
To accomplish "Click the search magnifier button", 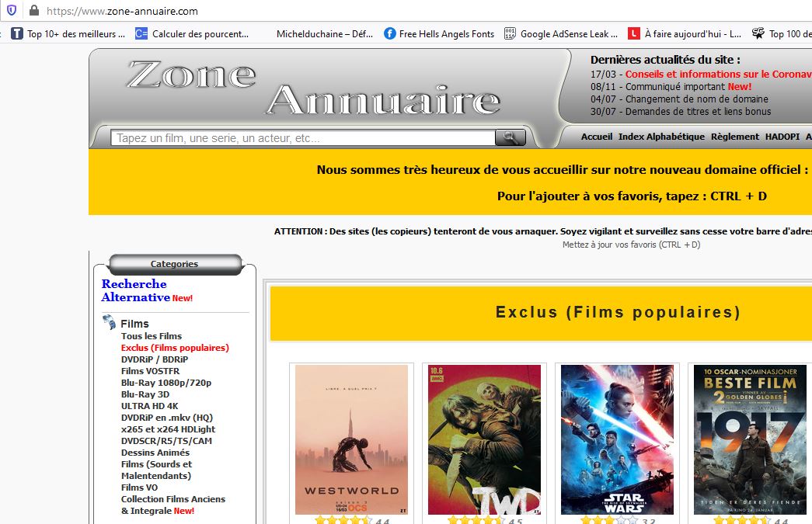I will (510, 137).
